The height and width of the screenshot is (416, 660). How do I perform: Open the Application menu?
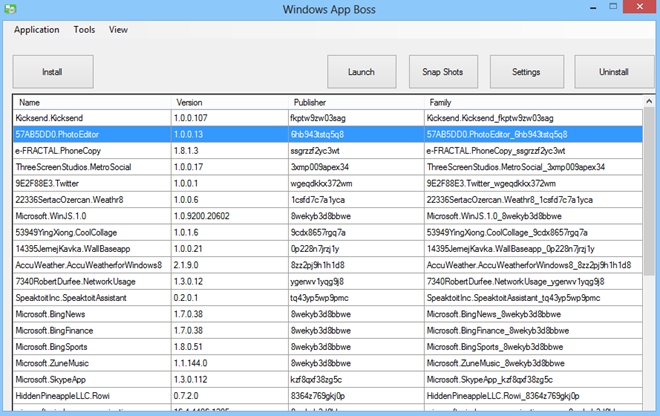37,30
